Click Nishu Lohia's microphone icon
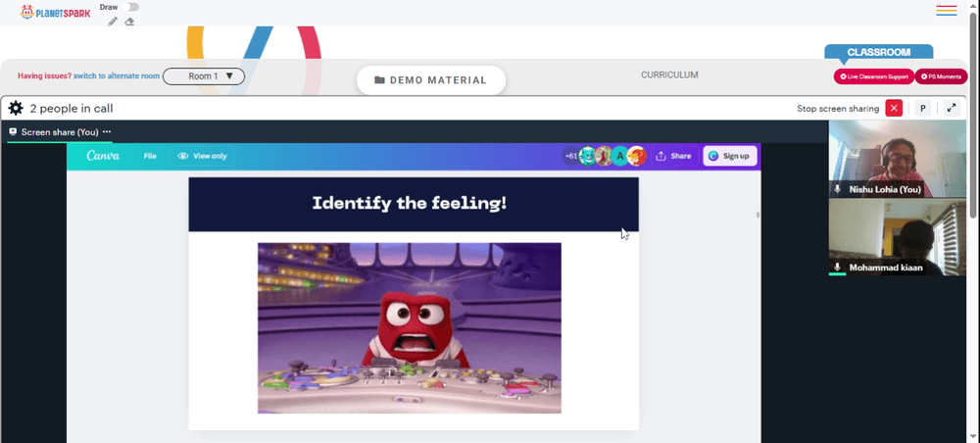Image resolution: width=980 pixels, height=443 pixels. tap(838, 189)
